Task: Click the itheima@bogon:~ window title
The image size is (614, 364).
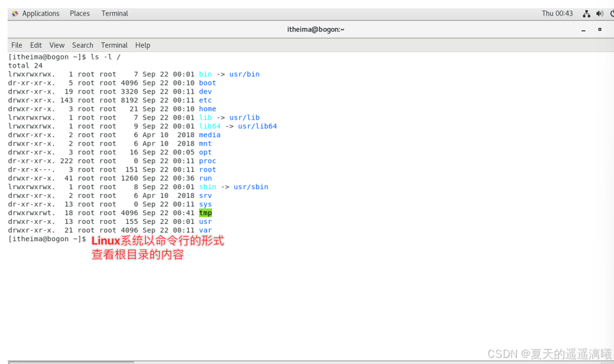Action: click(x=316, y=29)
